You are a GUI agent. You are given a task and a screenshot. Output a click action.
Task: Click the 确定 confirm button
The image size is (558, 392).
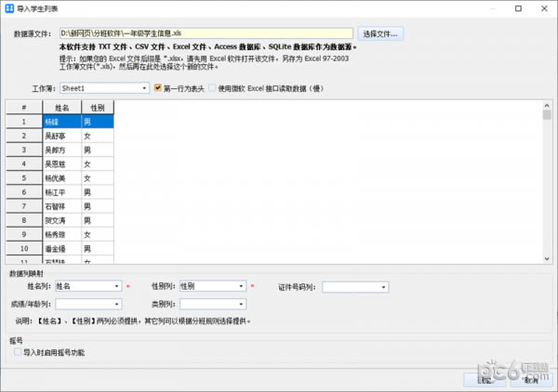tap(484, 379)
